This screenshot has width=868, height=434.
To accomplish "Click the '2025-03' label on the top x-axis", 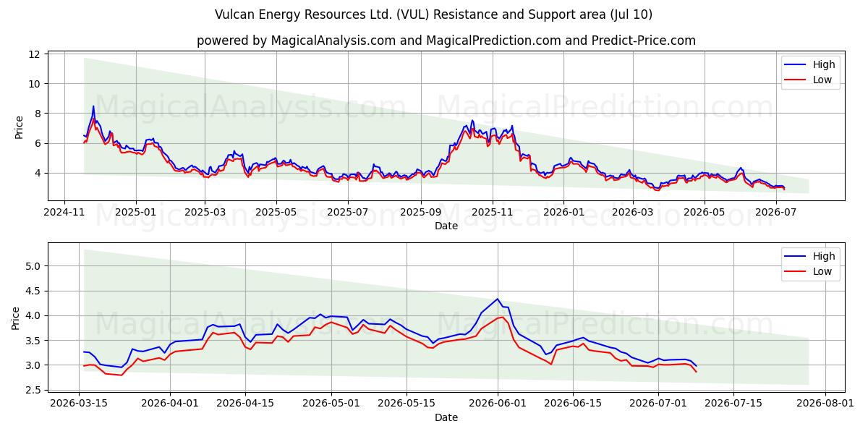I will click(x=205, y=213).
